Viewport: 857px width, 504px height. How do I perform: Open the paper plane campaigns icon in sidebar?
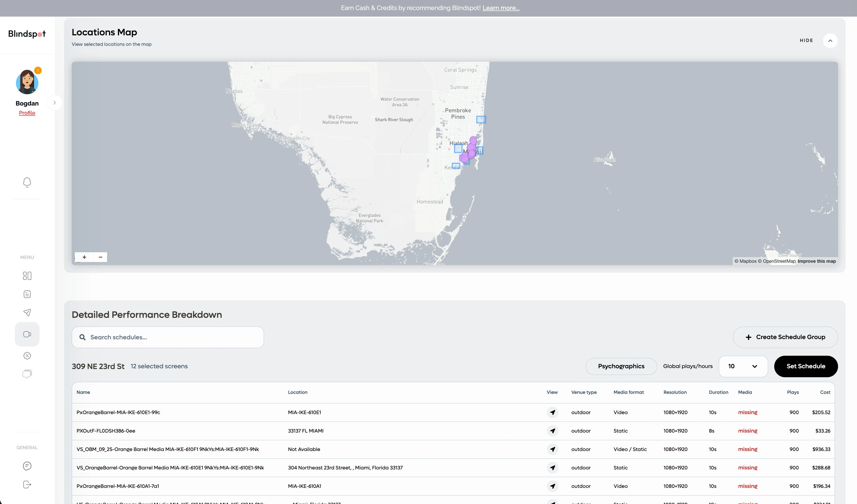pos(27,313)
